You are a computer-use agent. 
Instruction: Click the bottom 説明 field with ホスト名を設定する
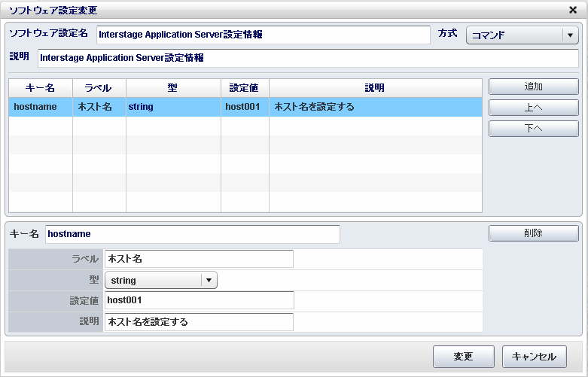(199, 322)
